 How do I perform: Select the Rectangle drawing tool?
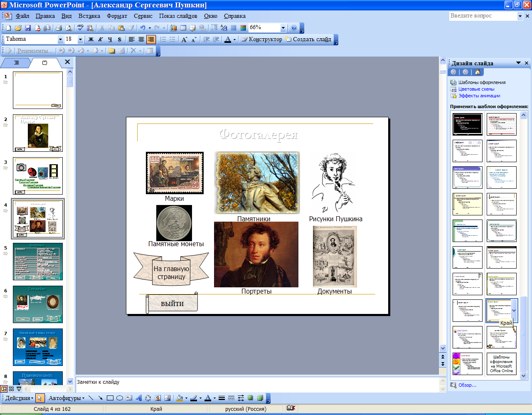110,398
